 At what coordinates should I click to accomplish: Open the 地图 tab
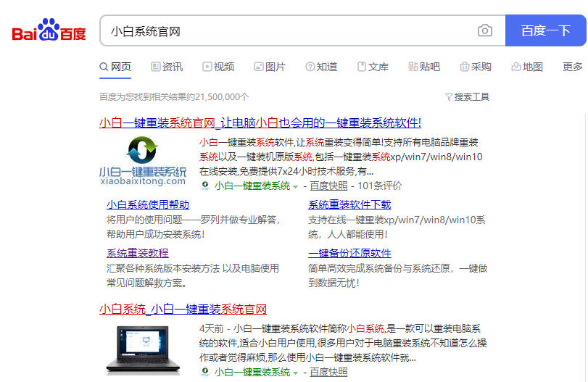527,67
